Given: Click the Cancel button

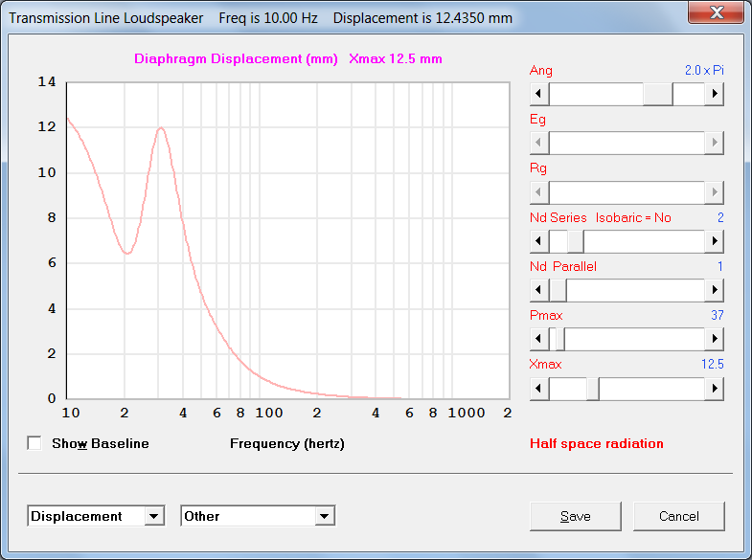Looking at the screenshot, I should point(678,516).
